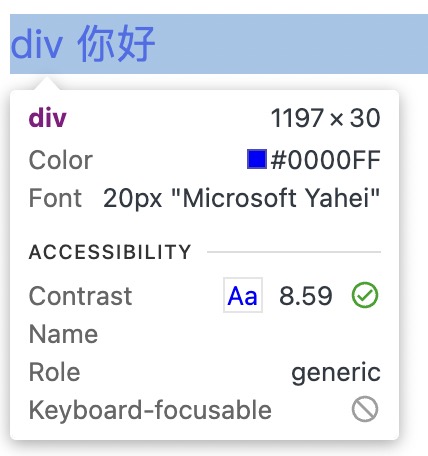
Task: Click the generic role value
Action: (336, 373)
